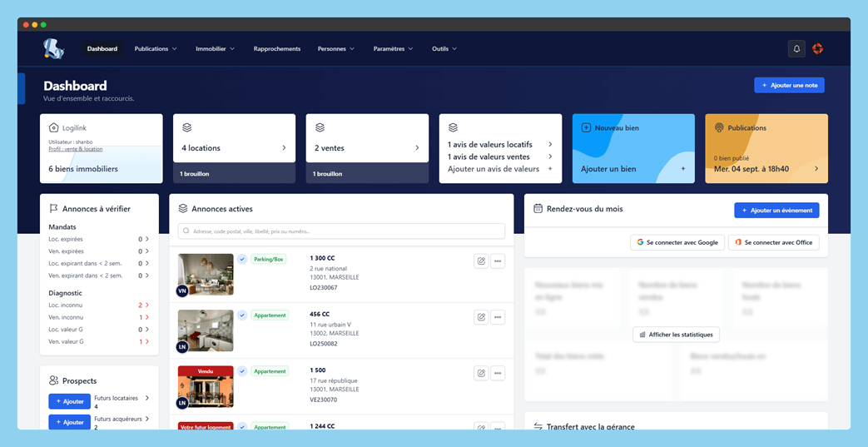Viewport: 868px width, 447px height.
Task: Click Se connecter avec Office
Action: [x=773, y=242]
